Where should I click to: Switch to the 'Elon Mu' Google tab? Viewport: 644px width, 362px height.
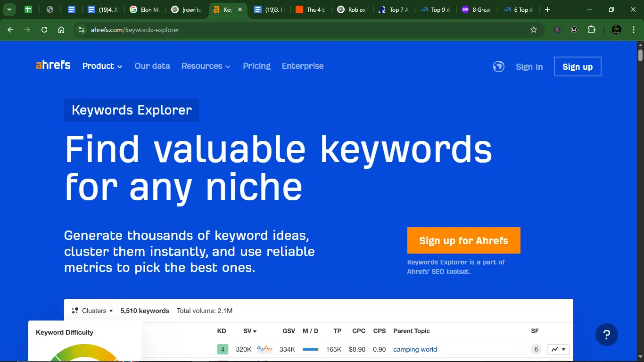(144, 9)
